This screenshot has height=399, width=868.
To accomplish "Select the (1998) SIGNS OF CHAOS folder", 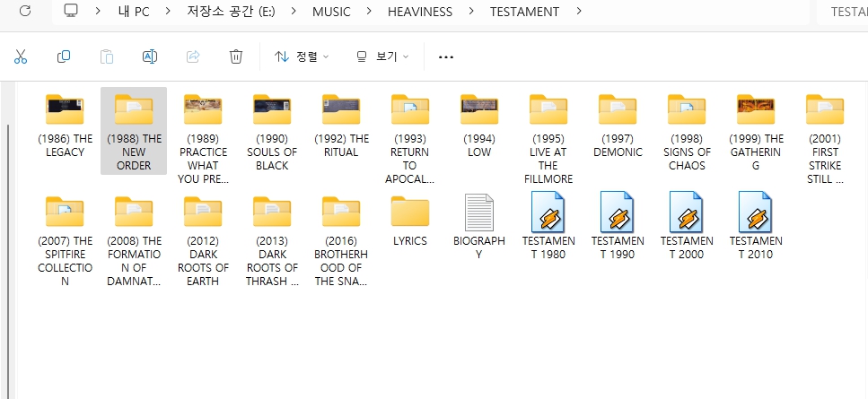I will [687, 131].
